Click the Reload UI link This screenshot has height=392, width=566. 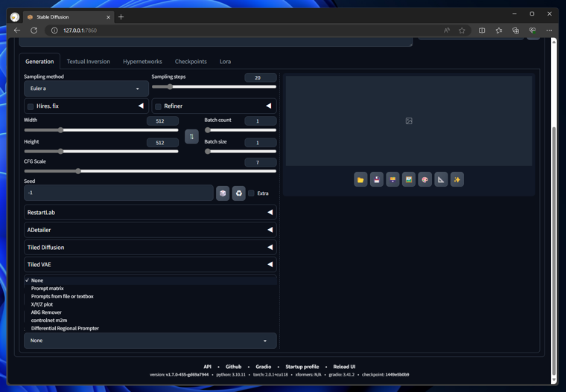pos(344,367)
